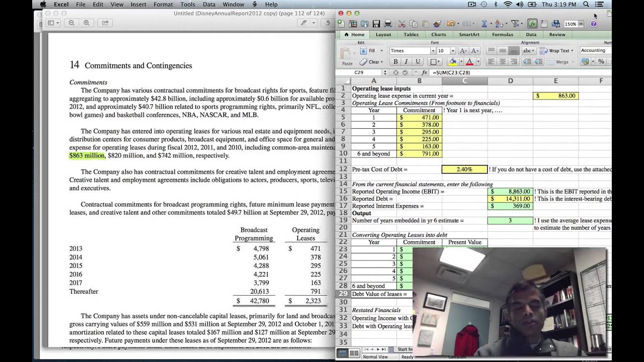Increase indent in Alignment group
The width and height of the screenshot is (644, 362).
pyautogui.click(x=538, y=61)
